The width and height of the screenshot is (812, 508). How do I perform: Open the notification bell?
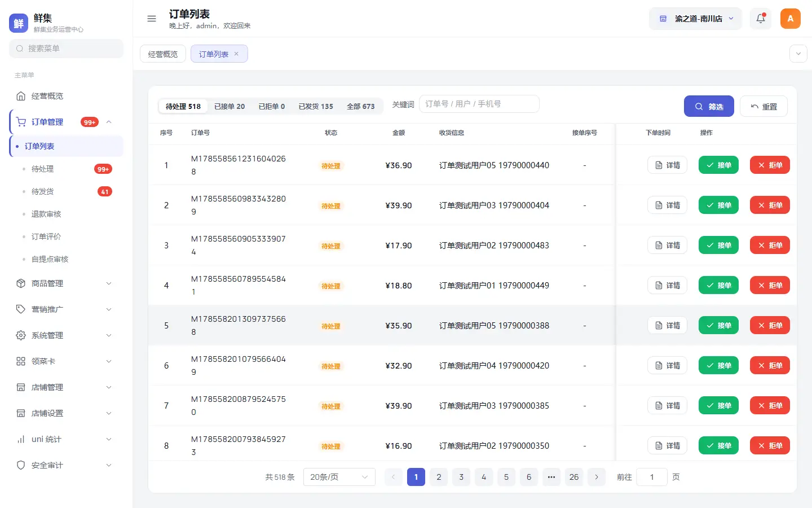[761, 19]
